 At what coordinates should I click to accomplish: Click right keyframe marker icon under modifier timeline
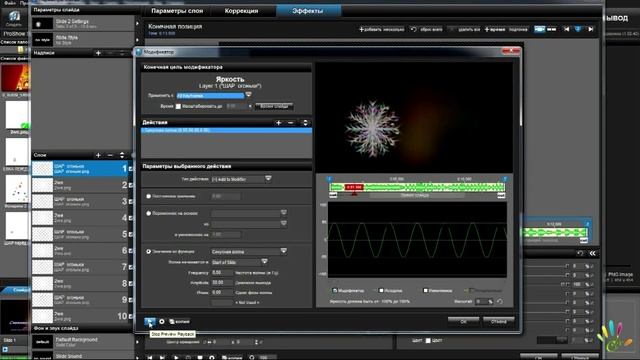coord(501,196)
